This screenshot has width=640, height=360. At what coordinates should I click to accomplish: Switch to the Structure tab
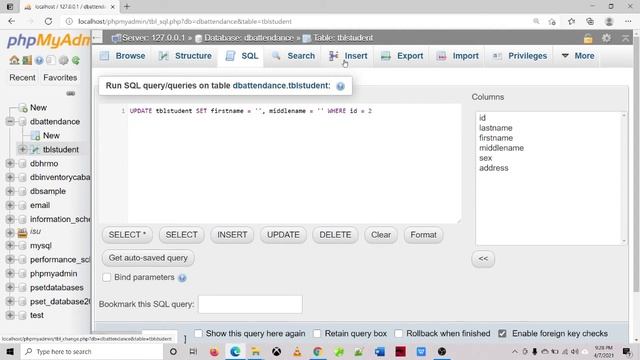[185, 56]
